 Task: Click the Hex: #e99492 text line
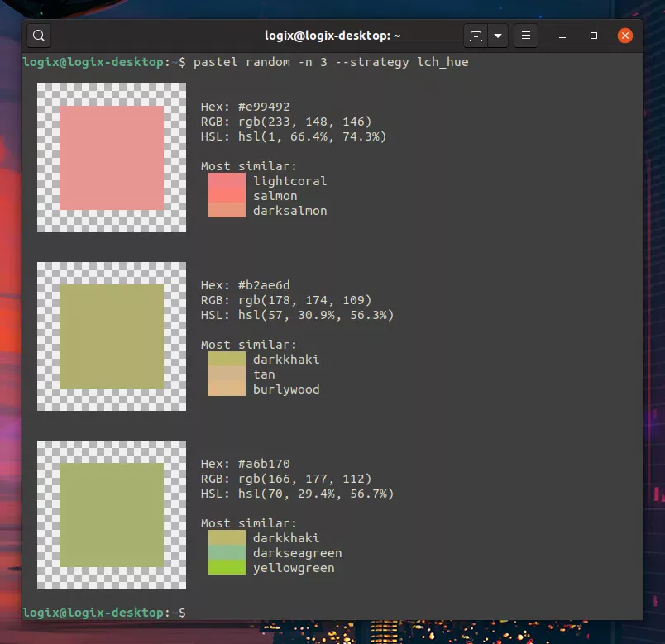tap(246, 107)
